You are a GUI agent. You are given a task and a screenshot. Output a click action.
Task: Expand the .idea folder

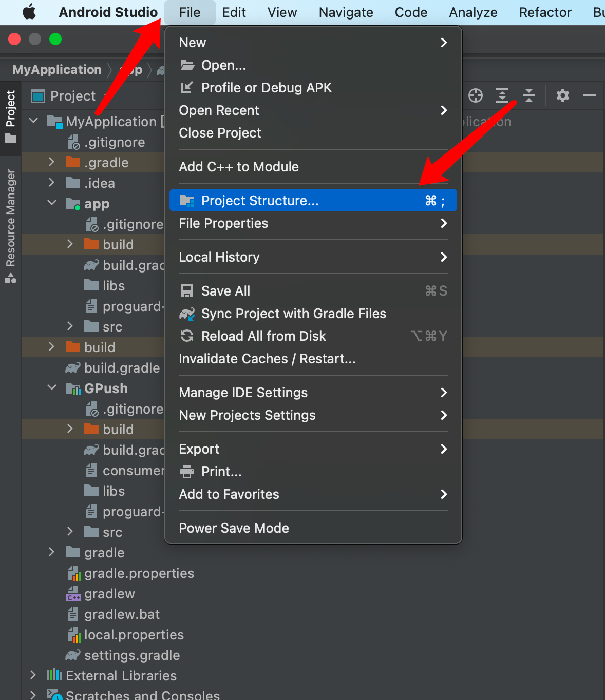(x=51, y=183)
